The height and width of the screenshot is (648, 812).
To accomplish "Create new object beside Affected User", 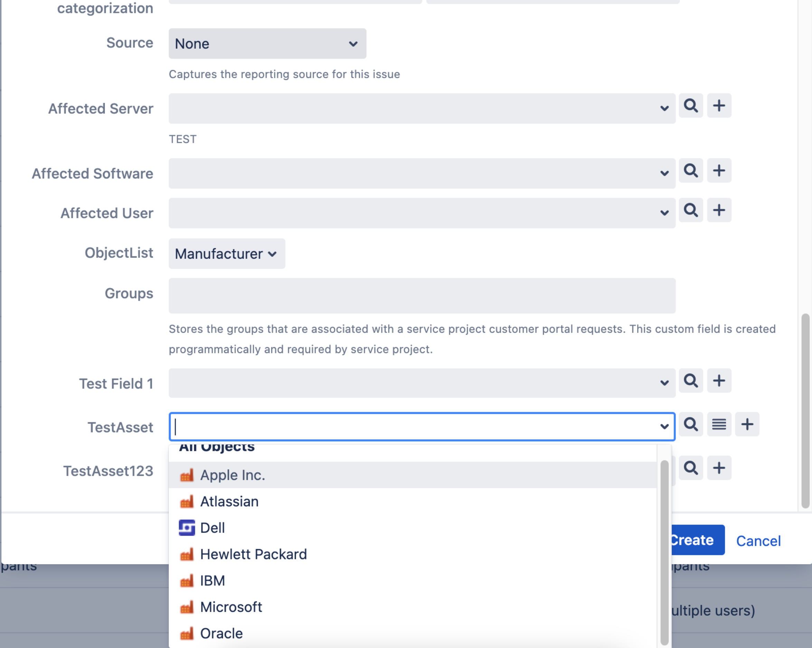I will [719, 210].
